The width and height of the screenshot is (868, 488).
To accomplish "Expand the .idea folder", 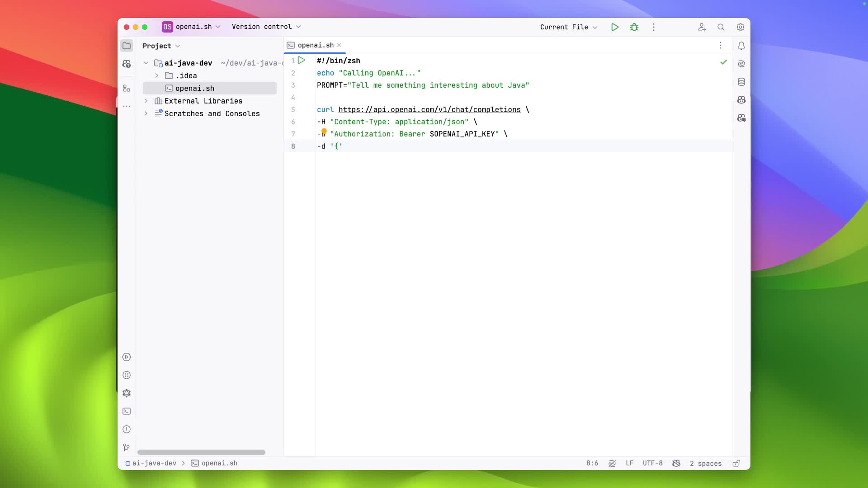I will point(157,75).
